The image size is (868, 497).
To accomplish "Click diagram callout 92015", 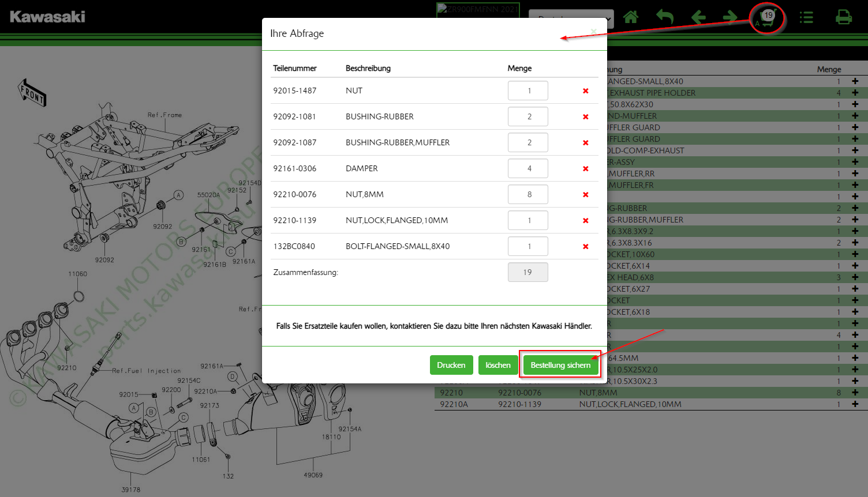I will 129,394.
